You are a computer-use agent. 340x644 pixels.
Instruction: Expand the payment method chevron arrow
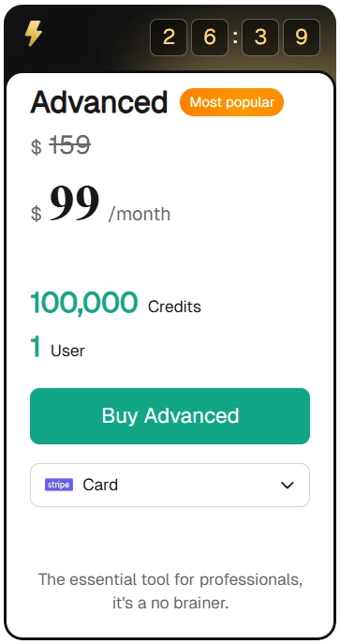click(x=288, y=485)
